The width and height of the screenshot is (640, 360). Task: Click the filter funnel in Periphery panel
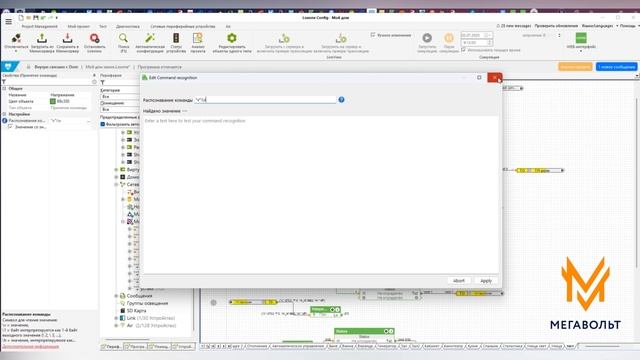pyautogui.click(x=102, y=82)
